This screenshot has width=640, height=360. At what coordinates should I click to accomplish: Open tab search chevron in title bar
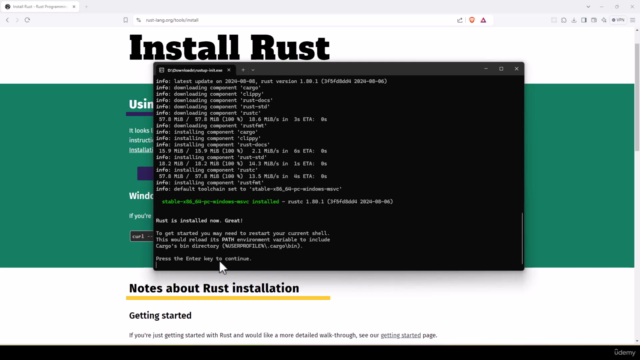[x=588, y=7]
